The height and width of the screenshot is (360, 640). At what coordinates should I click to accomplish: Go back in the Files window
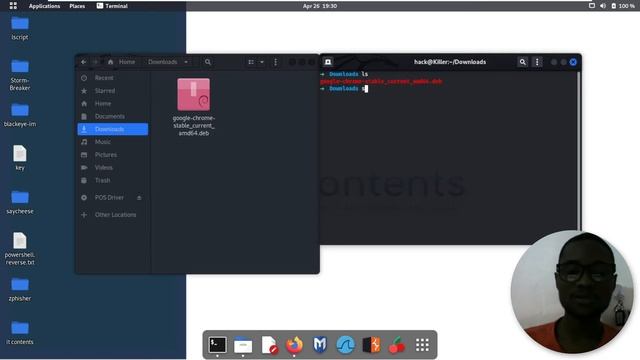pos(83,62)
